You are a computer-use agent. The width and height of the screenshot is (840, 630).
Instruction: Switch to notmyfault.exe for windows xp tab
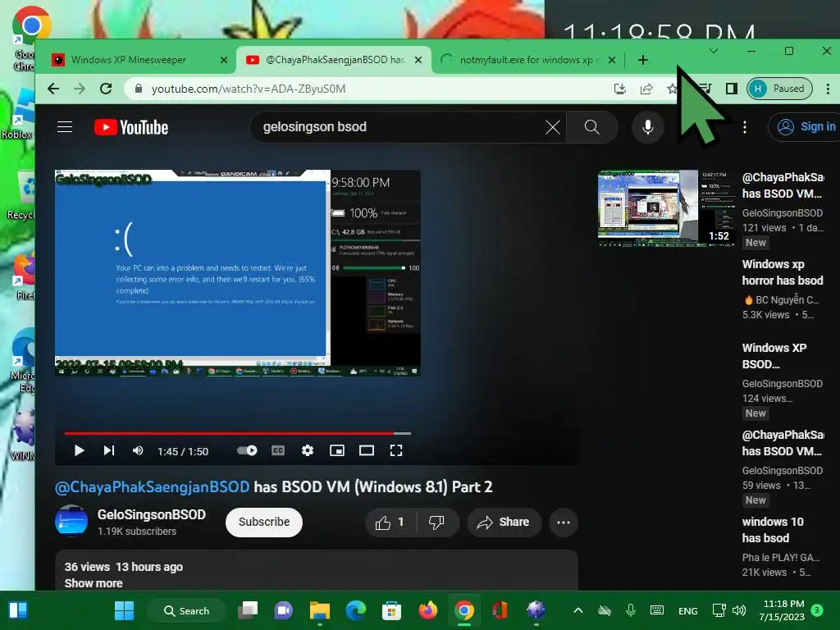(526, 59)
